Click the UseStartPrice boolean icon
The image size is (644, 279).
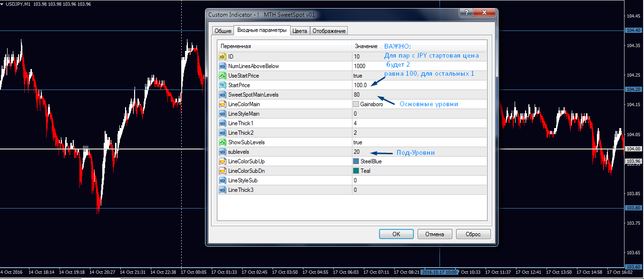pos(222,76)
